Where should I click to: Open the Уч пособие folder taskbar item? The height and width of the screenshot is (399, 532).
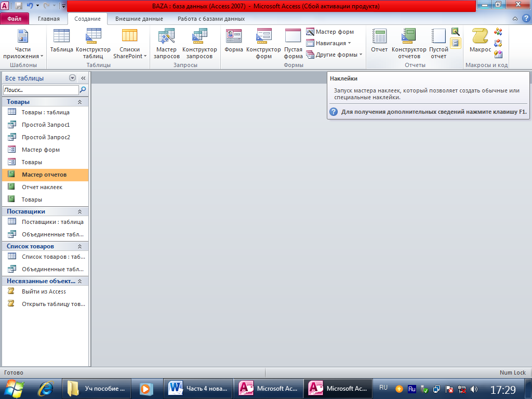click(x=97, y=389)
